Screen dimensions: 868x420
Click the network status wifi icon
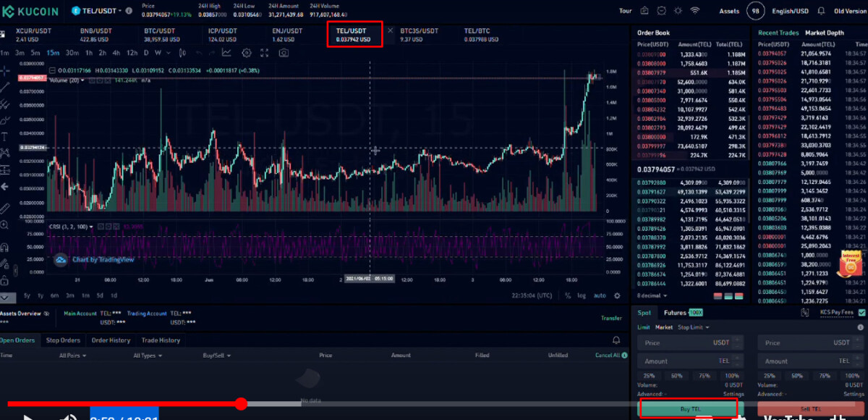point(695,12)
